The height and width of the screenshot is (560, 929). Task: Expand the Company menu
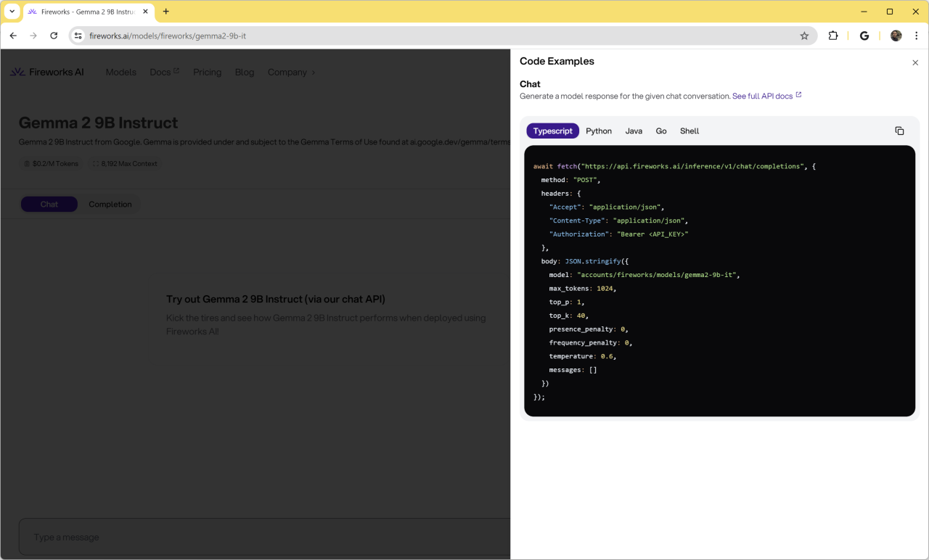click(292, 72)
